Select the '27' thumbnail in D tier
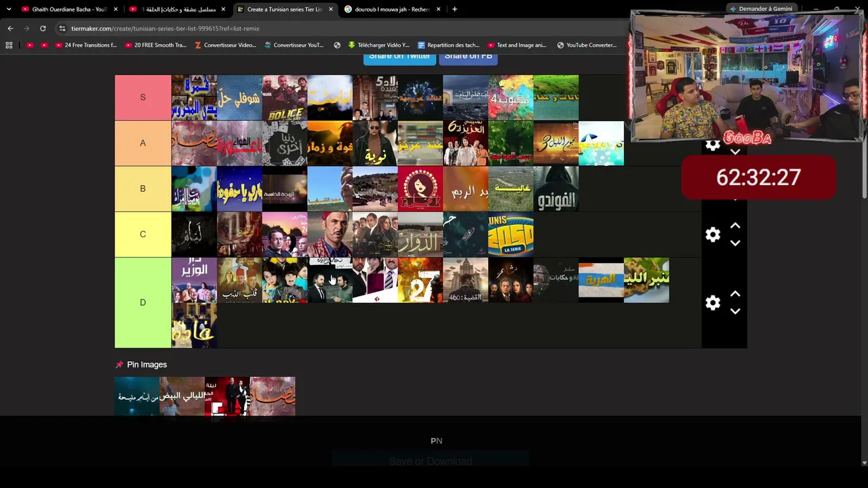This screenshot has width=868, height=488. click(x=420, y=280)
